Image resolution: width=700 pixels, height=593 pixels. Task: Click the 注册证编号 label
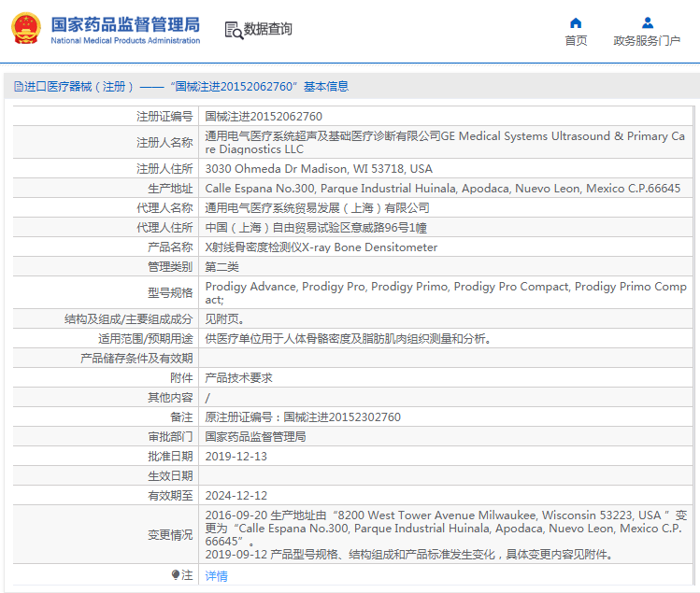[x=164, y=117]
